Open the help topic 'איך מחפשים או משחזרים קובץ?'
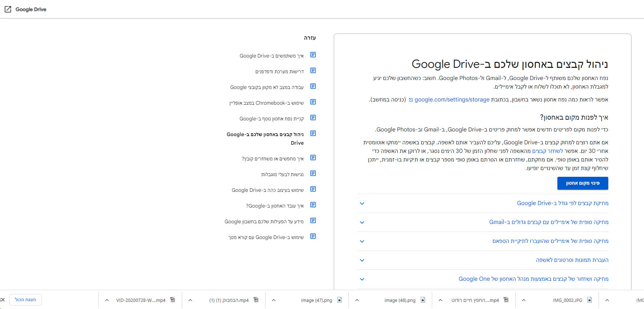Image resolution: width=644 pixels, height=309 pixels. click(273, 159)
